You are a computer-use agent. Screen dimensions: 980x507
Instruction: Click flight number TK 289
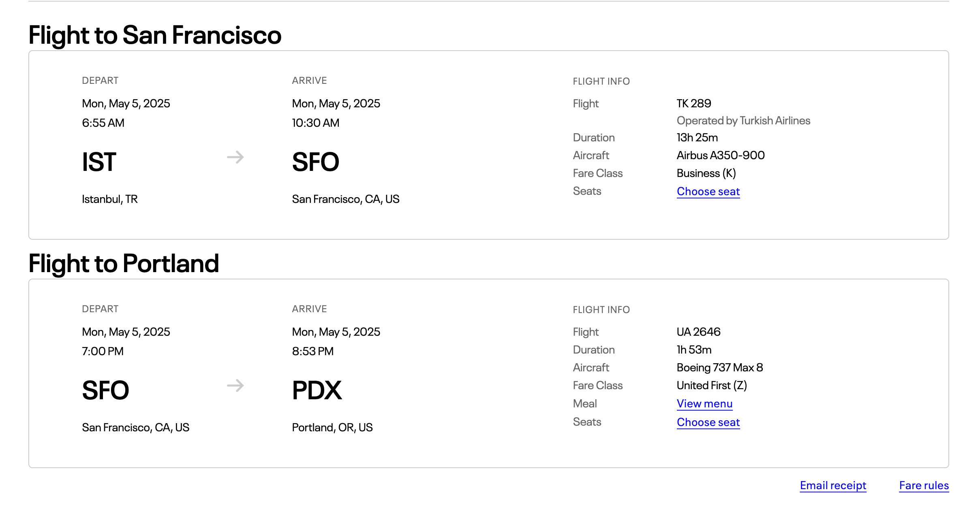[x=694, y=104]
